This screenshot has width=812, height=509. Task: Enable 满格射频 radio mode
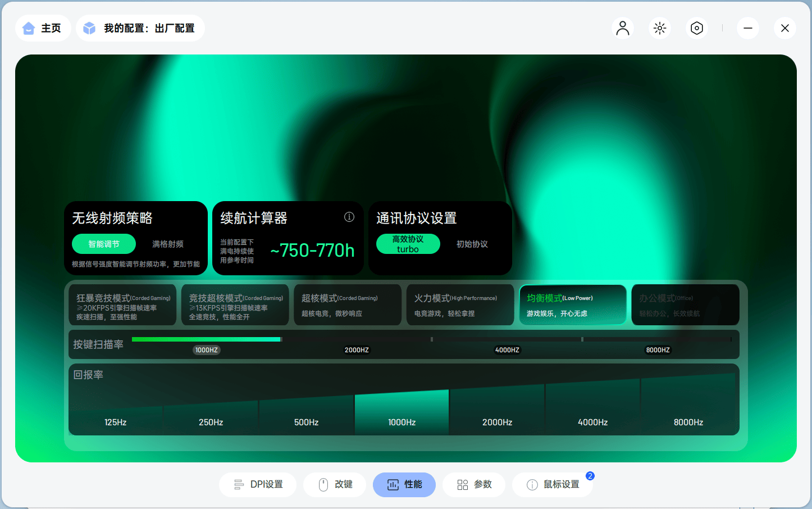pos(167,244)
